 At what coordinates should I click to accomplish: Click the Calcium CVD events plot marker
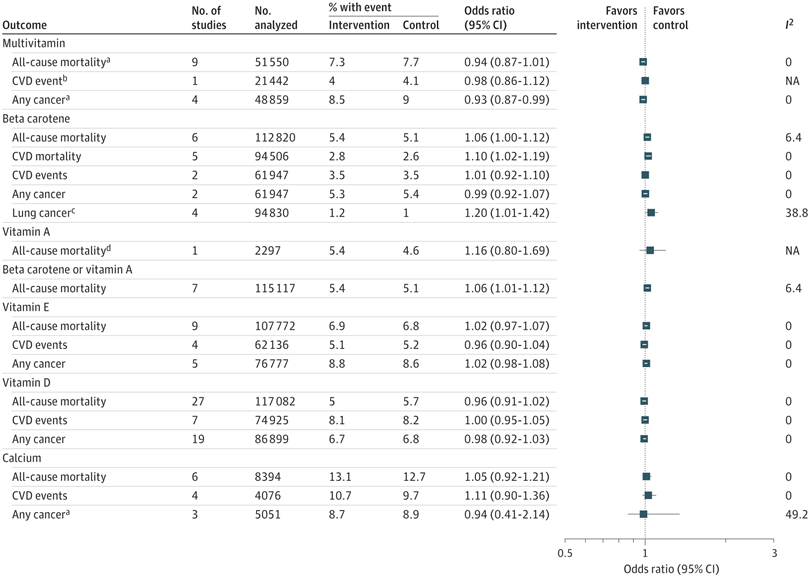click(648, 496)
